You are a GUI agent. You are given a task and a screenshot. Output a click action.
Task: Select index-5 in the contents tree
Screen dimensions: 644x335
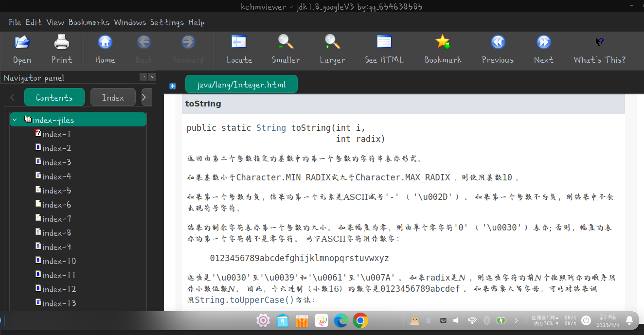(56, 191)
